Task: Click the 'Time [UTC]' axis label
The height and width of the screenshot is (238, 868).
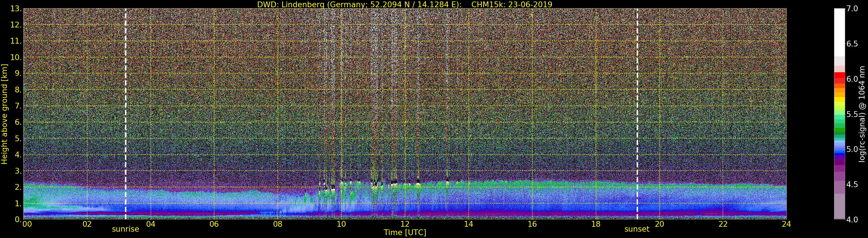Action: 405,232
